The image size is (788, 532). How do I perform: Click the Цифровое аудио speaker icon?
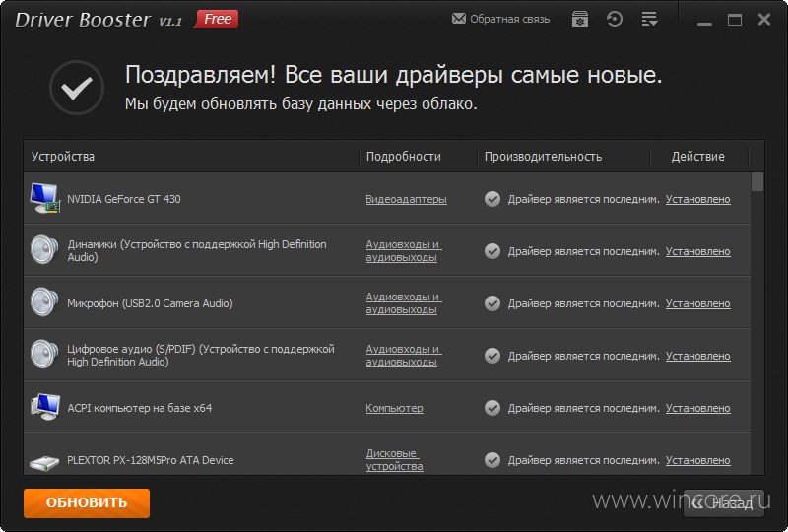(x=43, y=355)
